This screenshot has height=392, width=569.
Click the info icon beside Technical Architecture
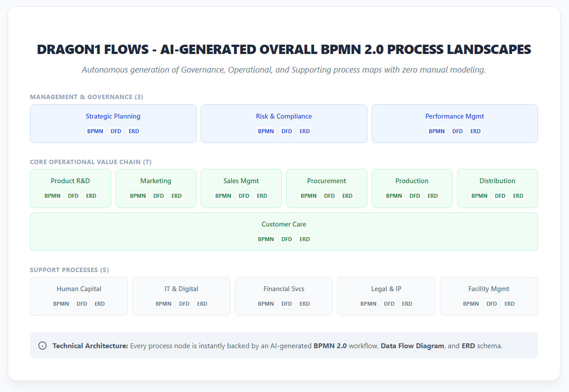tap(42, 346)
